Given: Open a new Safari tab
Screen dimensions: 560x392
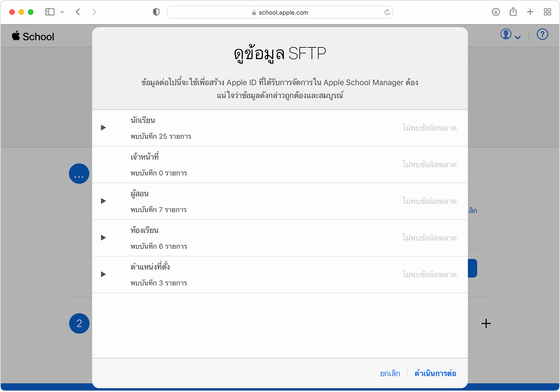Looking at the screenshot, I should 530,12.
